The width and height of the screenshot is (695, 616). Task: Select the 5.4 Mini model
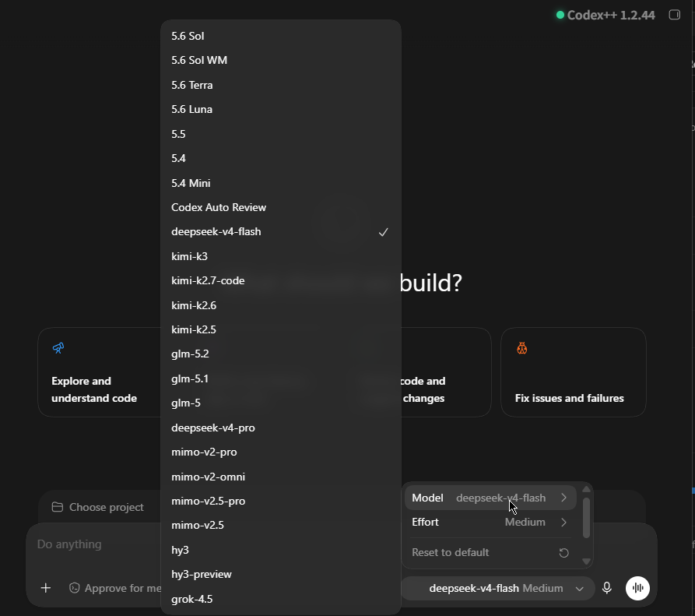tap(281, 183)
